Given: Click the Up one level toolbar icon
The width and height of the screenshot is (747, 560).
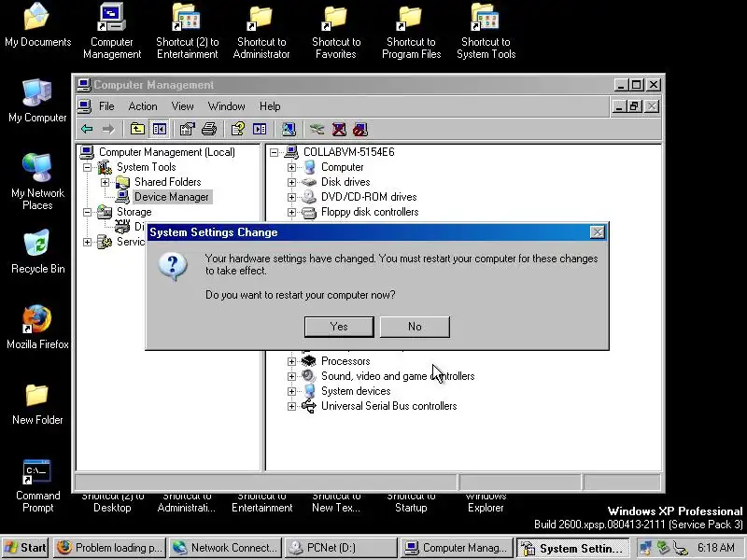Looking at the screenshot, I should (x=137, y=129).
